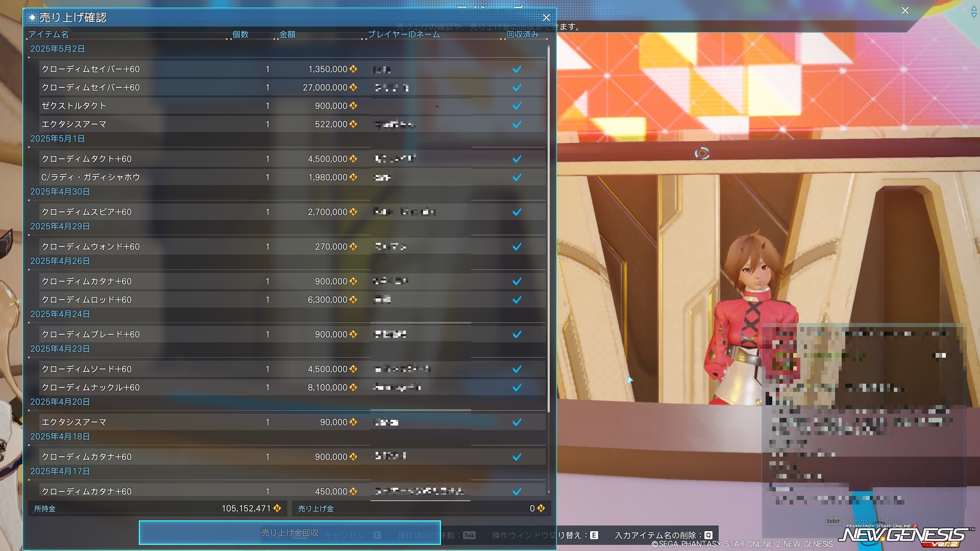This screenshot has width=980, height=551.
Task: Click collected checkmark for クローディムスピア+60 row
Action: [x=517, y=212]
